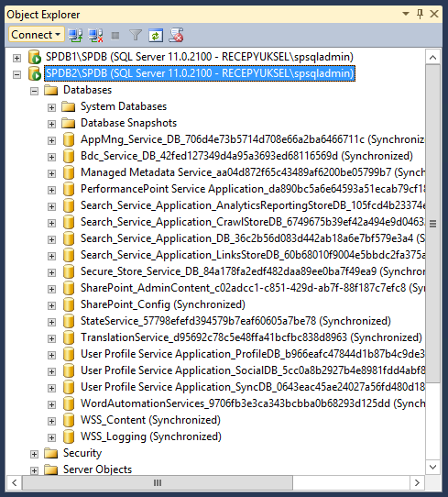Image resolution: width=448 pixels, height=497 pixels.
Task: Click the Bdc_Service_DB database cylinder icon
Action: click(69, 156)
